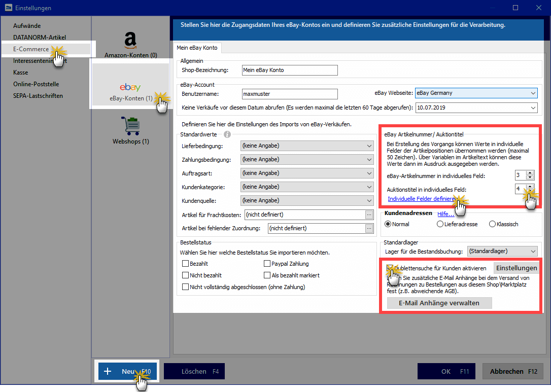Open the Online-Poststelle settings category
This screenshot has height=392, width=551.
click(36, 84)
